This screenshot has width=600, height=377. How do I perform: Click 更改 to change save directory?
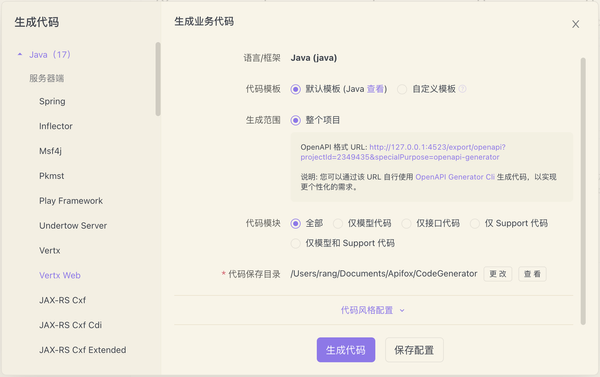497,274
